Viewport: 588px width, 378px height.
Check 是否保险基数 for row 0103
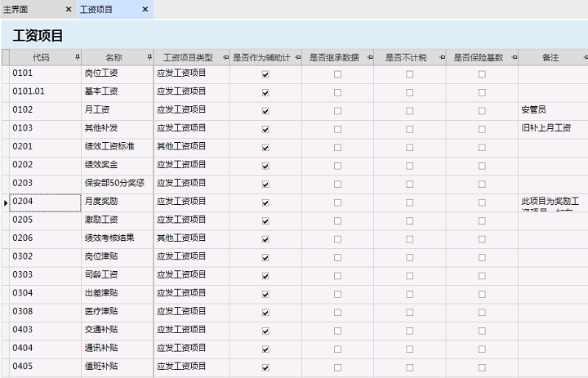[482, 129]
